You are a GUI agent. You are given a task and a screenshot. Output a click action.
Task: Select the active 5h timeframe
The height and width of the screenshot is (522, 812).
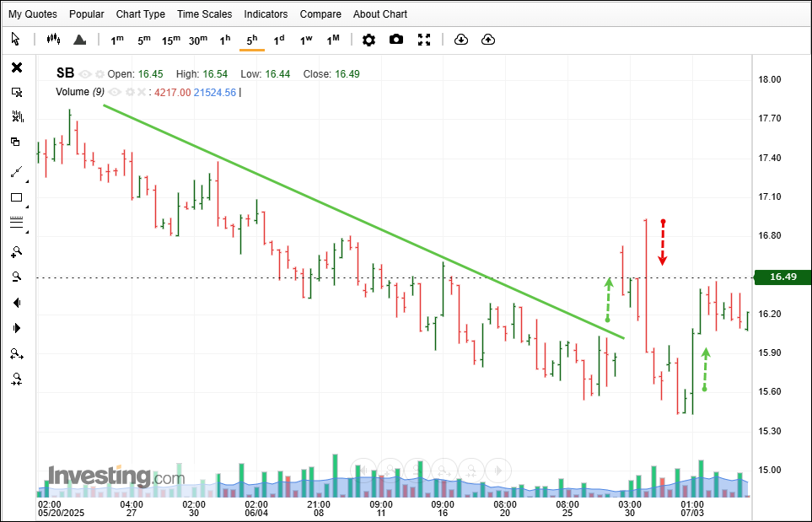click(252, 40)
